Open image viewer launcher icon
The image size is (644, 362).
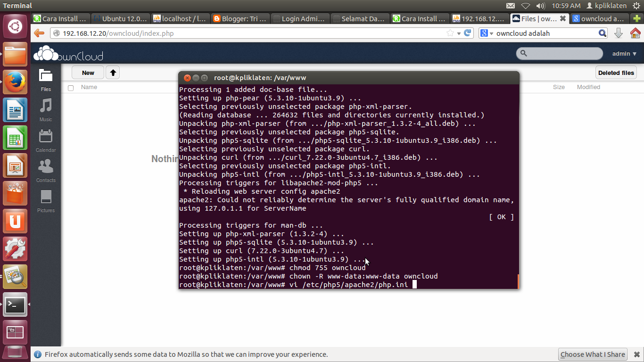[x=15, y=277]
